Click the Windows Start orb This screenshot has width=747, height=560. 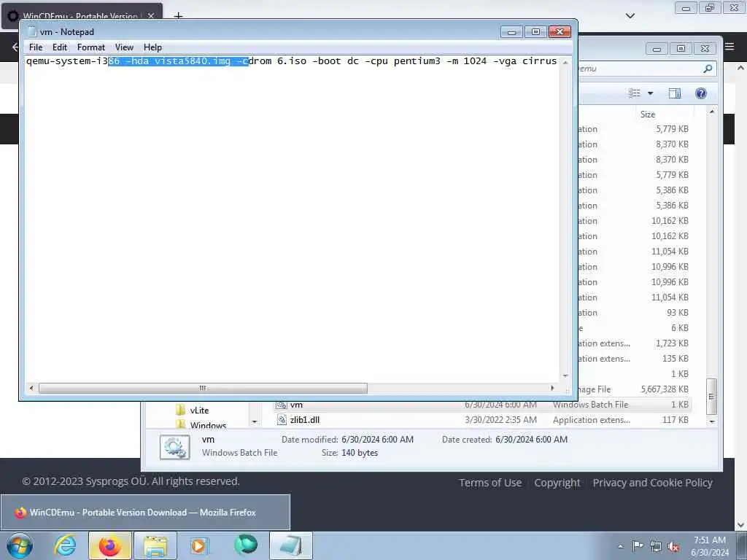20,545
